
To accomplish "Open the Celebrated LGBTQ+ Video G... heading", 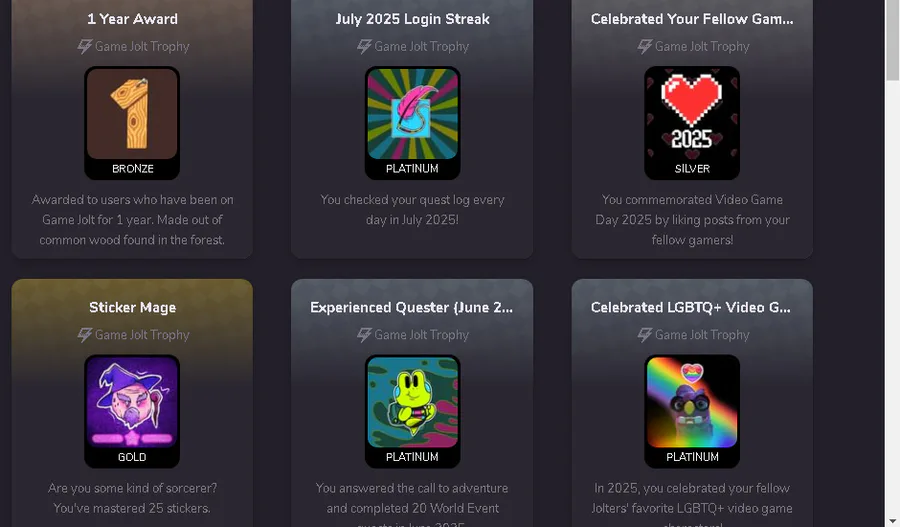I will click(690, 307).
